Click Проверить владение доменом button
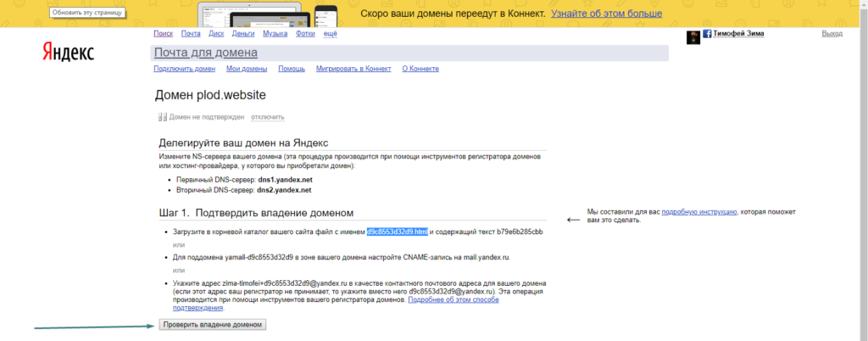The image size is (868, 341). pos(212,325)
